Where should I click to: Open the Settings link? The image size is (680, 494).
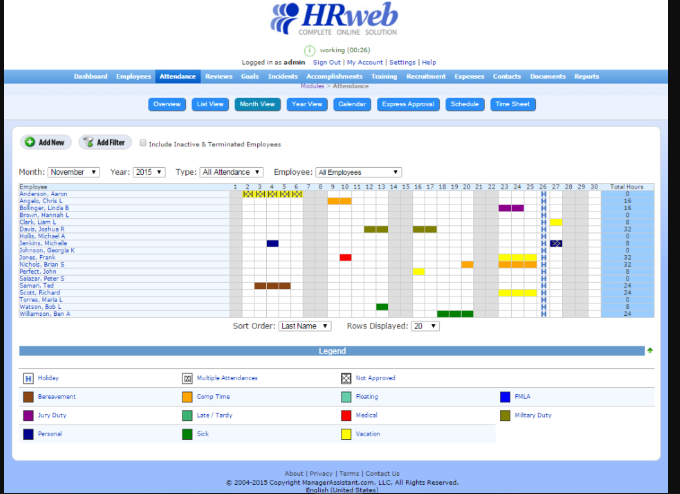402,62
